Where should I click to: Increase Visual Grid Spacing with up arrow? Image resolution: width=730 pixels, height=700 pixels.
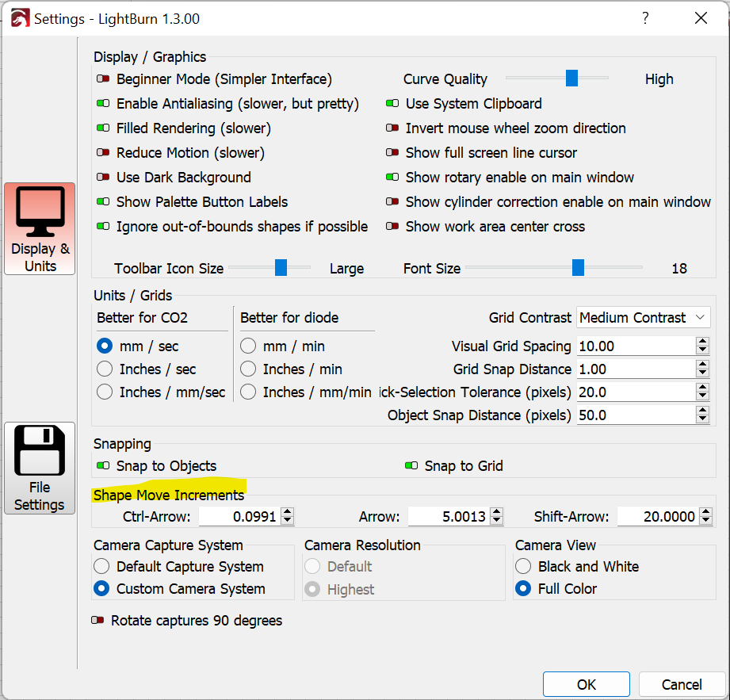[702, 342]
